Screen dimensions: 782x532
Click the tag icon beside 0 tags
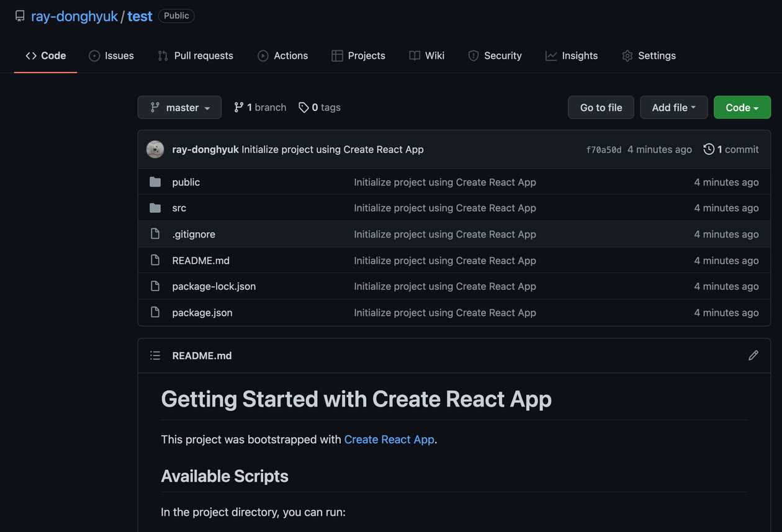point(303,107)
